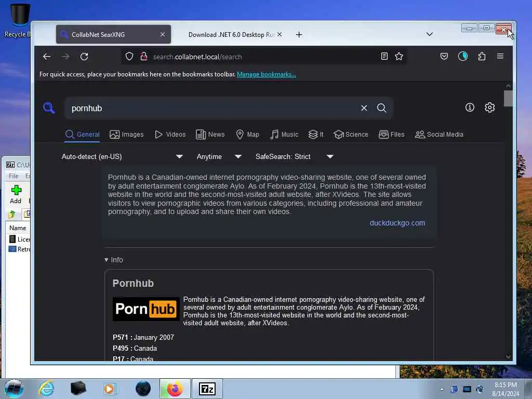Image resolution: width=532 pixels, height=399 pixels.
Task: Bookmark this page with the star icon
Action: pos(399,56)
